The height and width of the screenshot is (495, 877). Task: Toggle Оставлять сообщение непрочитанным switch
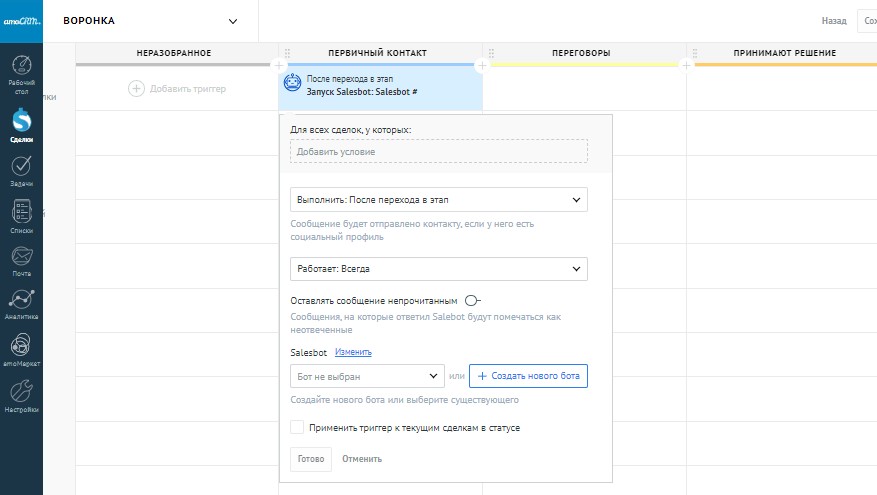tap(472, 300)
